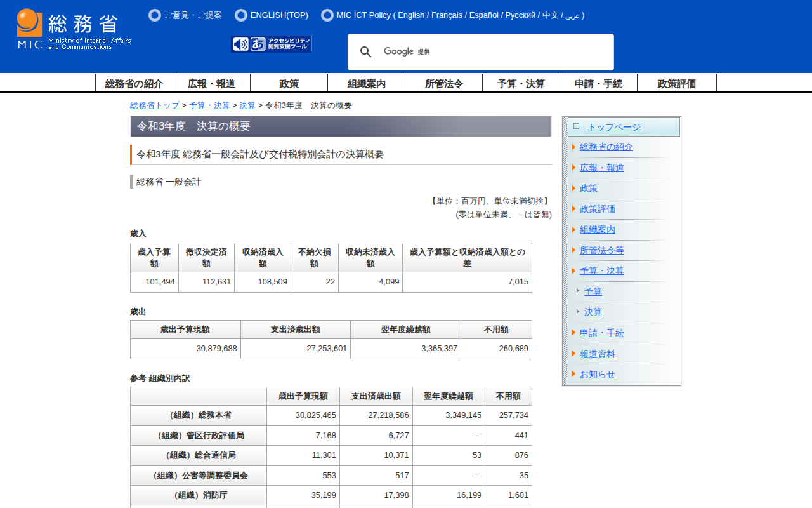Click the circle bullet beside ご意見・ご提案
Screen dimensions: 812x508
pyautogui.click(x=155, y=15)
